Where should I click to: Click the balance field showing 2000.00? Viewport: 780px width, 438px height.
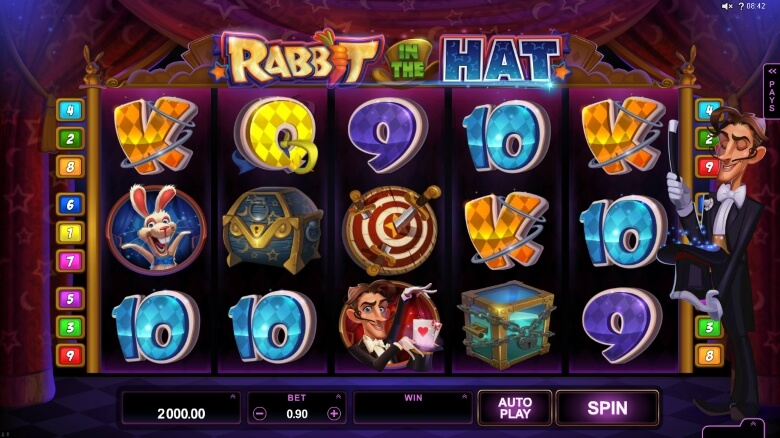coord(181,409)
